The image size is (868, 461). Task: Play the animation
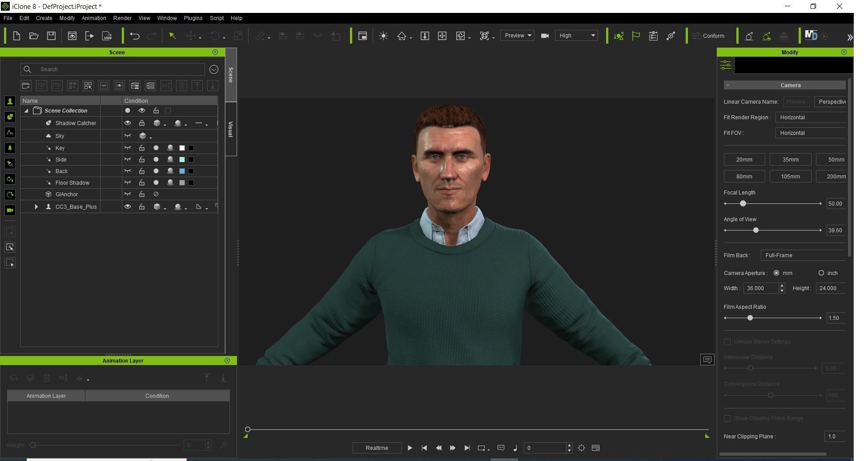410,448
